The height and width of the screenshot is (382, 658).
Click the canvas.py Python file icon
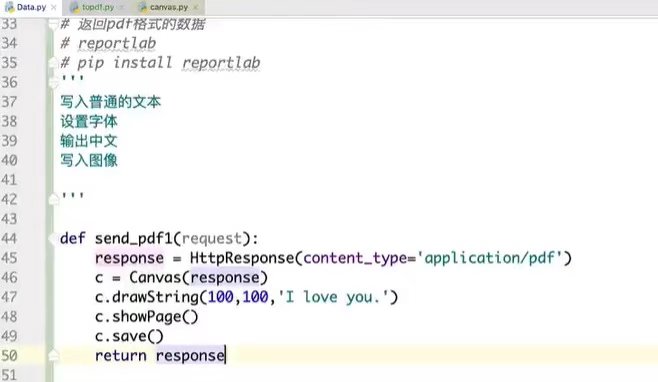coord(143,7)
